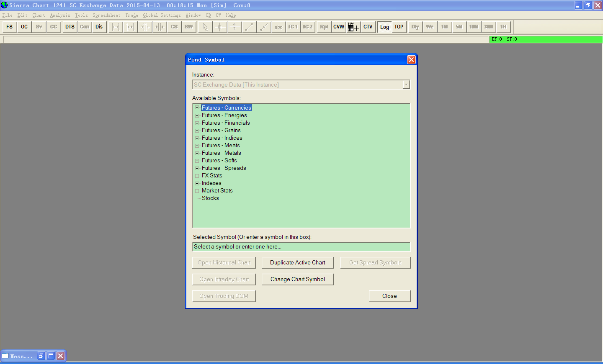Click Change Chart Symbol button
This screenshot has height=364, width=603.
(x=298, y=279)
